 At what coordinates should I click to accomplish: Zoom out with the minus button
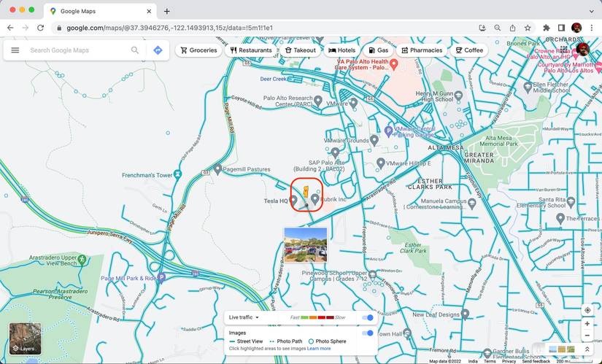[x=587, y=336]
